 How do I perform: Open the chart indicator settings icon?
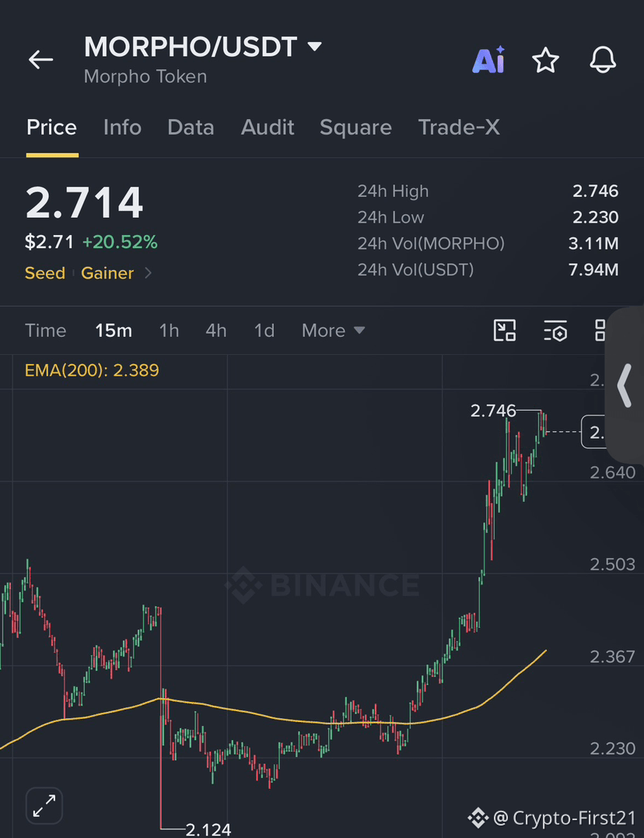(555, 330)
